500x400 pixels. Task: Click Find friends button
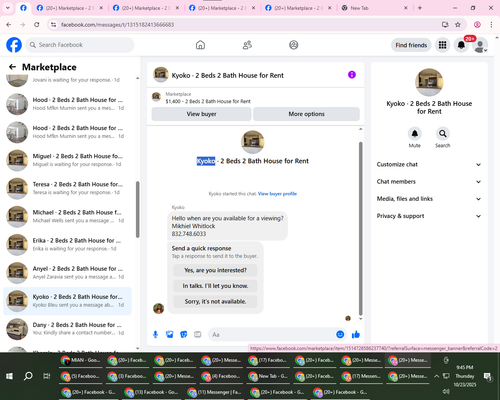(x=411, y=45)
